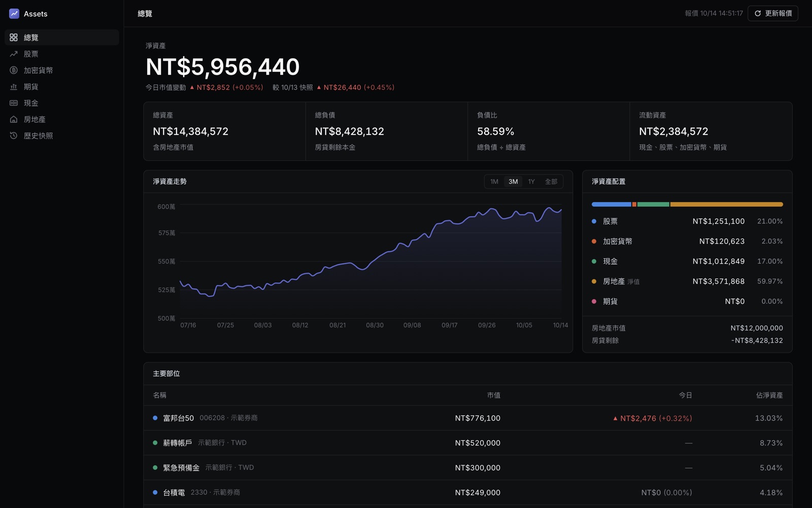Image resolution: width=812 pixels, height=508 pixels.
Task: Open the 歷史快照 sidebar entry
Action: point(62,136)
